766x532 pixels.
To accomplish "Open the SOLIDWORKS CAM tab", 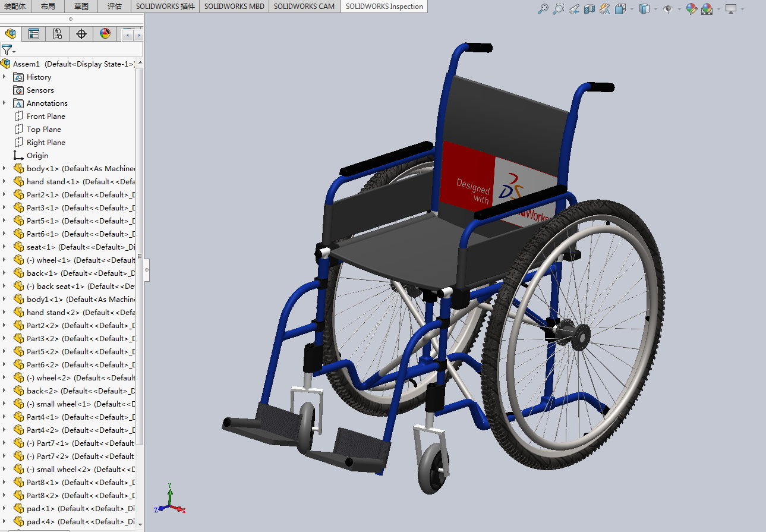I will pyautogui.click(x=304, y=7).
